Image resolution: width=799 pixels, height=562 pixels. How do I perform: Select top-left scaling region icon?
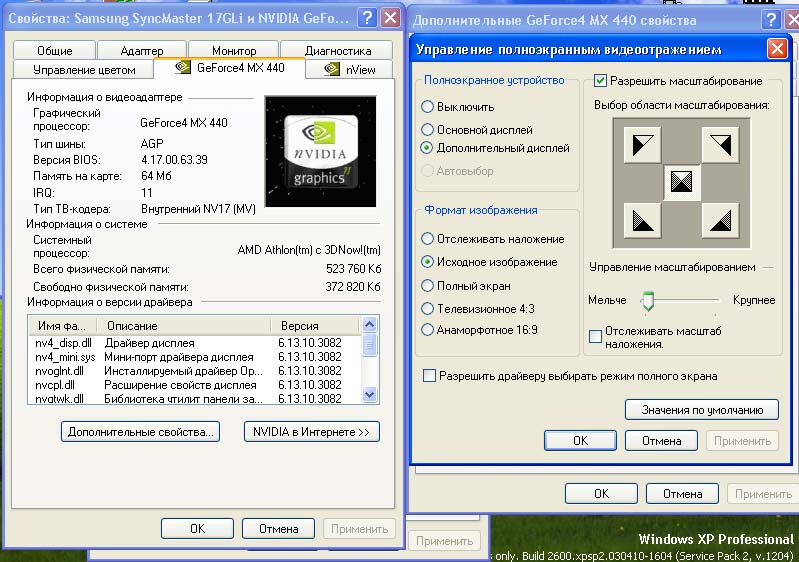[643, 145]
